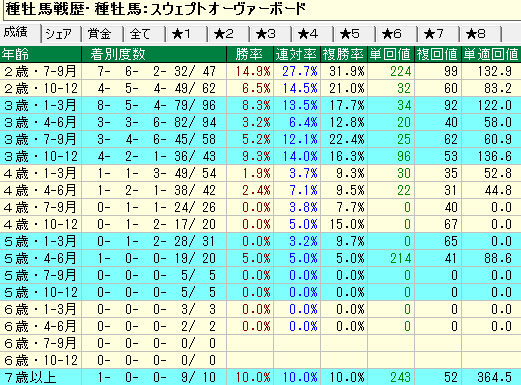The image size is (521, 385).
Task: Click the 種牡馬戦歴 title text
Action: [45, 9]
